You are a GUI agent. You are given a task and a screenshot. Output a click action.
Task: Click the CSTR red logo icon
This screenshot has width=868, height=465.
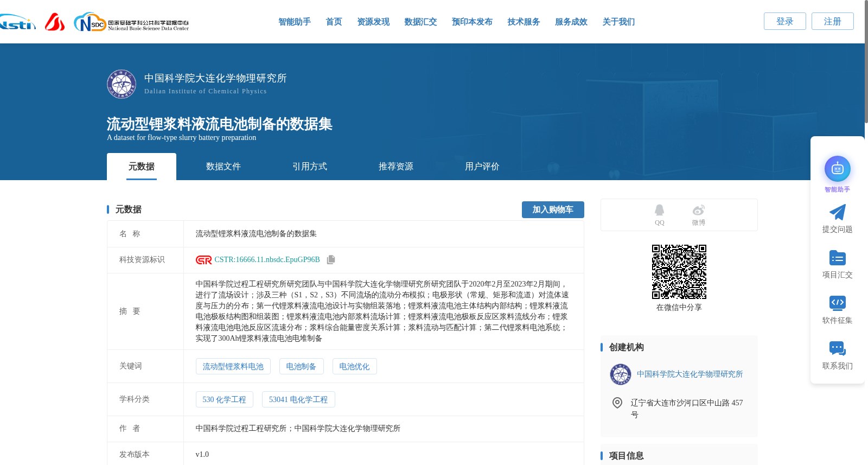tap(204, 260)
